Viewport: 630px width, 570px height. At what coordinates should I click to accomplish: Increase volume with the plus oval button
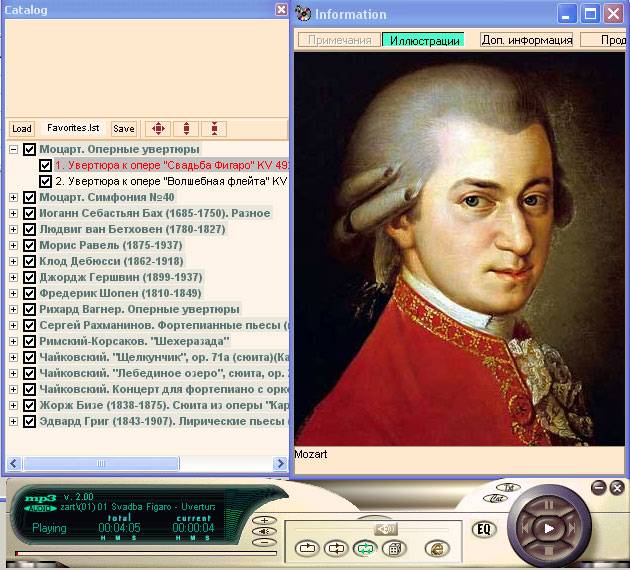tap(264, 521)
